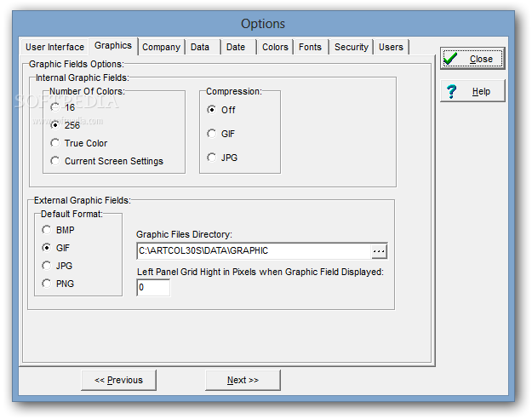Go to the Security tab
The image size is (532, 419).
pyautogui.click(x=352, y=47)
